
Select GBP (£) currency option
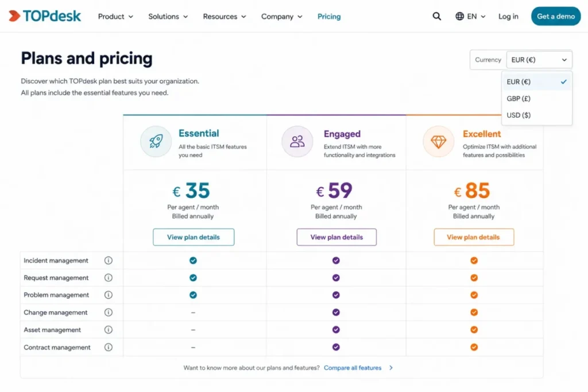(537, 99)
